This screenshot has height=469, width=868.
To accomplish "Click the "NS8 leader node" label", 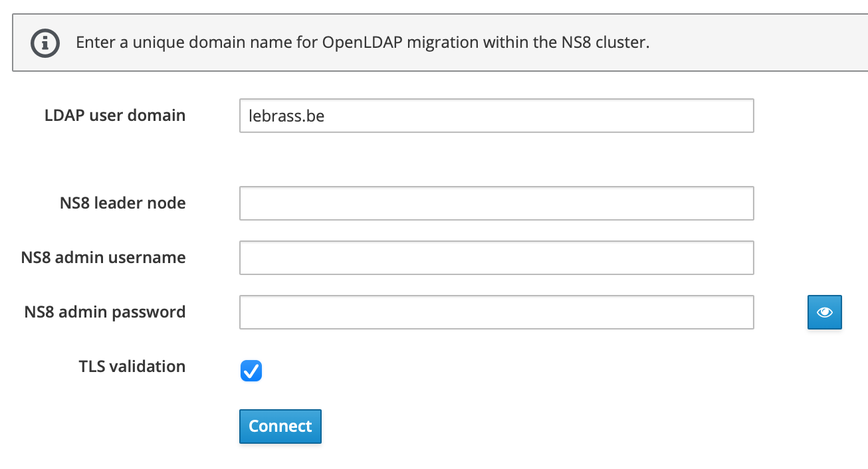I will 122,203.
